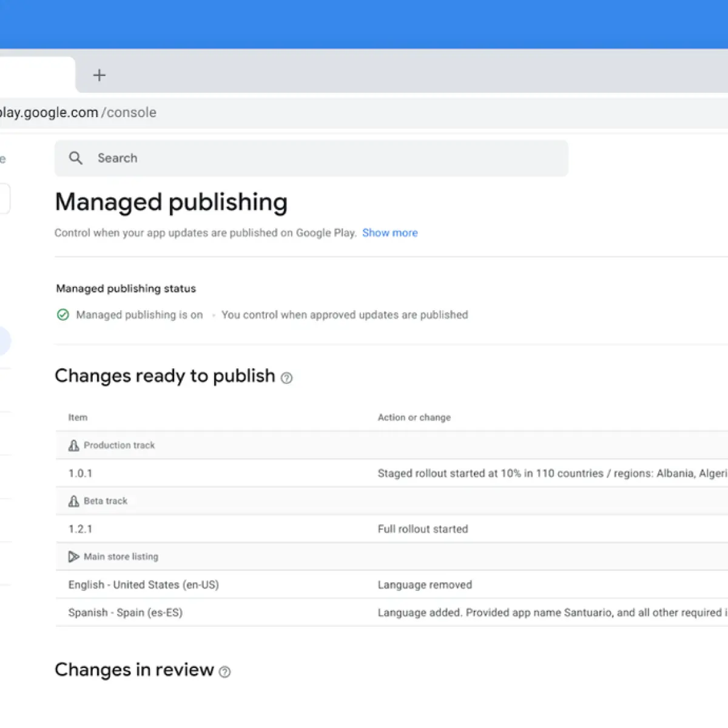Click the Main store listing Play icon
This screenshot has width=728, height=728.
[x=74, y=557]
